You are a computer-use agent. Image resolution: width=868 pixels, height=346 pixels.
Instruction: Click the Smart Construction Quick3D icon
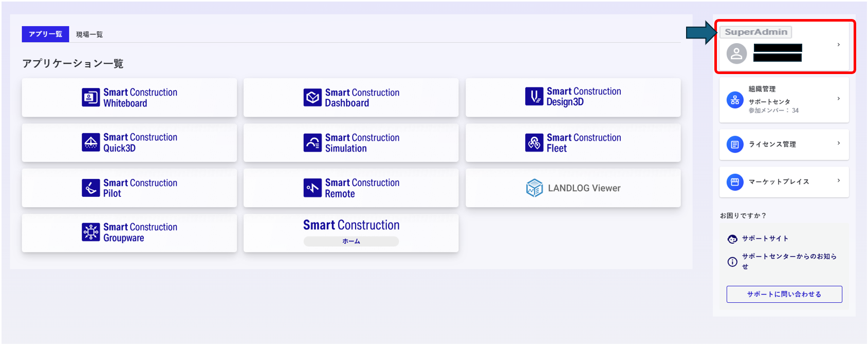point(91,142)
